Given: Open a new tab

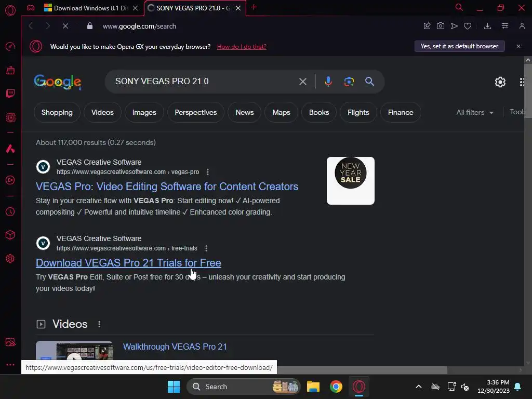Looking at the screenshot, I should (x=254, y=7).
